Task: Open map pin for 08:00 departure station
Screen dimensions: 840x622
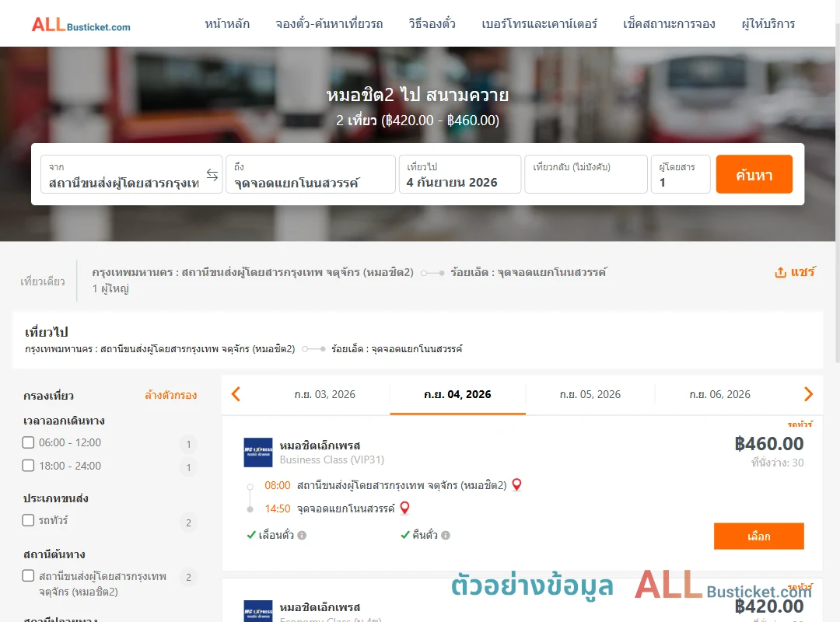Action: (x=517, y=484)
